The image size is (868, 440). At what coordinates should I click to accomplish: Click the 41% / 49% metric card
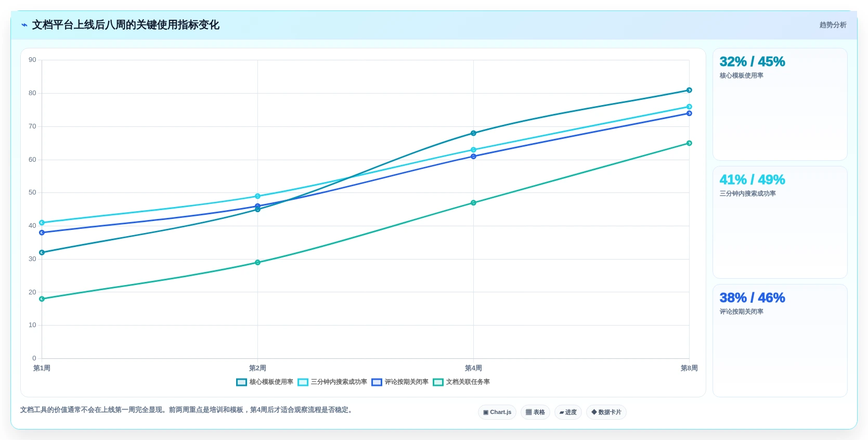click(x=780, y=222)
